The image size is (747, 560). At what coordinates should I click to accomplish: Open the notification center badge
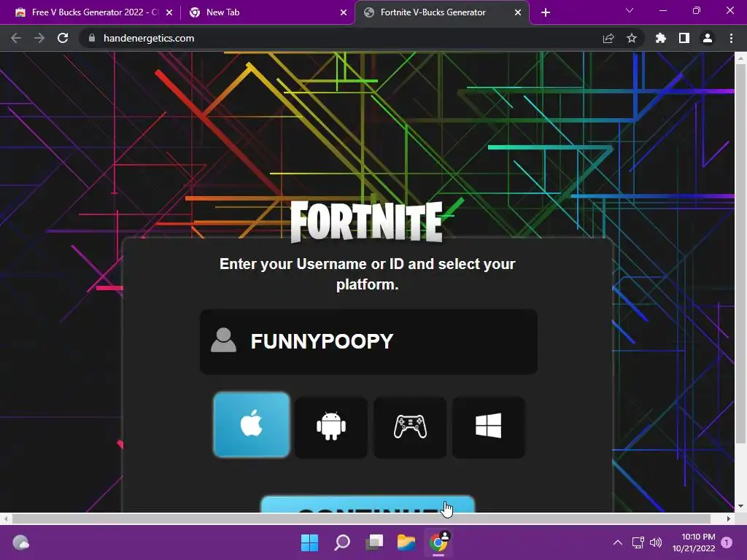(727, 542)
